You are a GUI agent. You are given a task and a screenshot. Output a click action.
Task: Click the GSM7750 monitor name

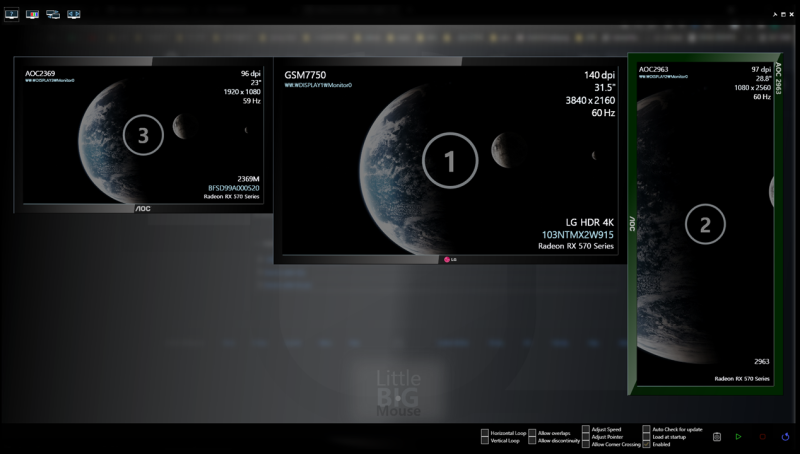(x=305, y=75)
